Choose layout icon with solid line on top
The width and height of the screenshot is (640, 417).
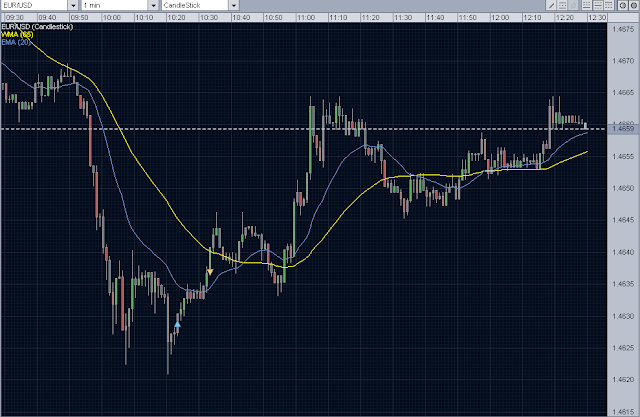pyautogui.click(x=609, y=5)
